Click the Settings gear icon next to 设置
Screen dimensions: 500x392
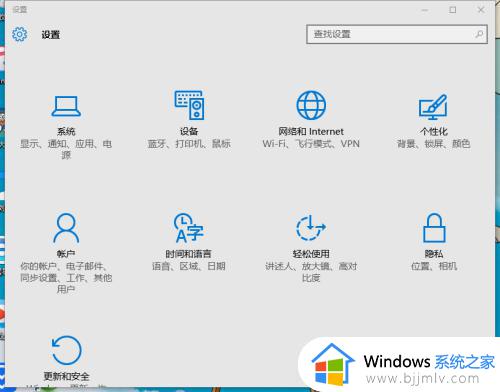(19, 34)
